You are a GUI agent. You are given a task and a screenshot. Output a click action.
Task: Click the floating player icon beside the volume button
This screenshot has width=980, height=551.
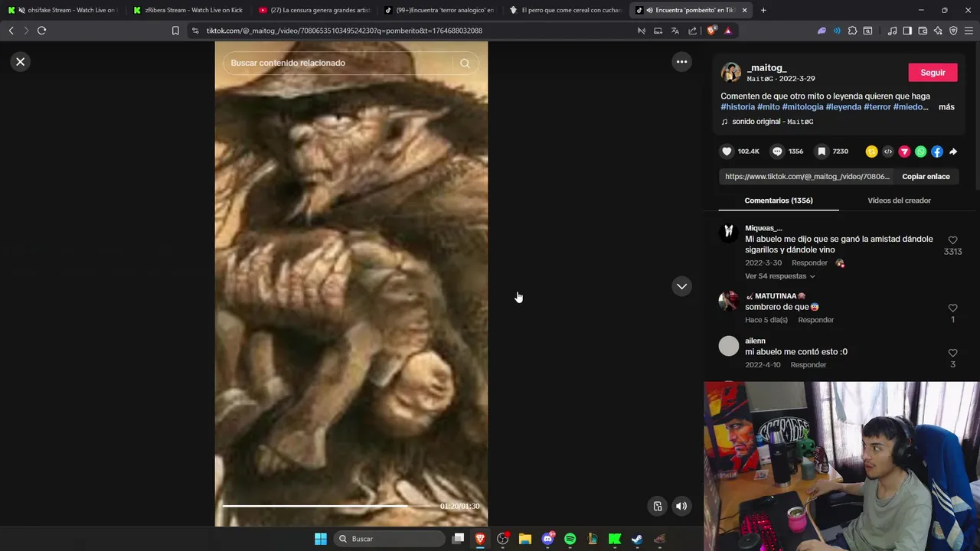pyautogui.click(x=657, y=506)
